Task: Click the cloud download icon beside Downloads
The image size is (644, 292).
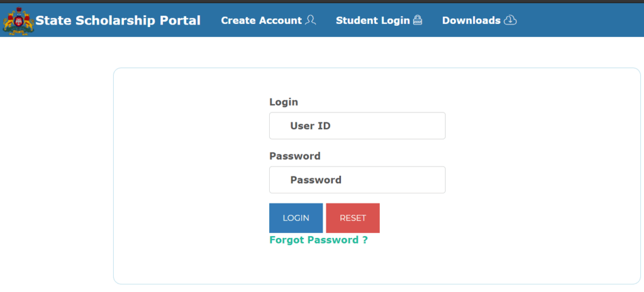Action: click(510, 20)
